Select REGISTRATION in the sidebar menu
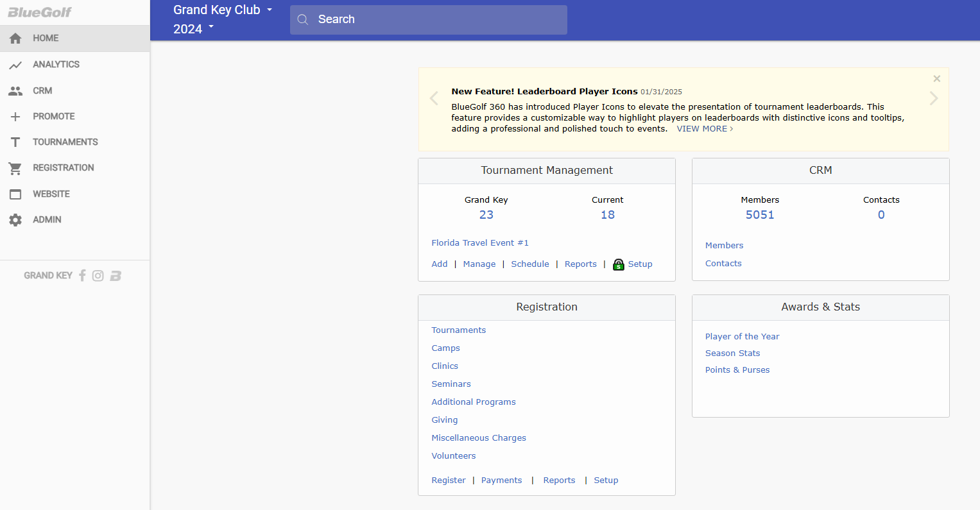980x510 pixels. tap(74, 168)
